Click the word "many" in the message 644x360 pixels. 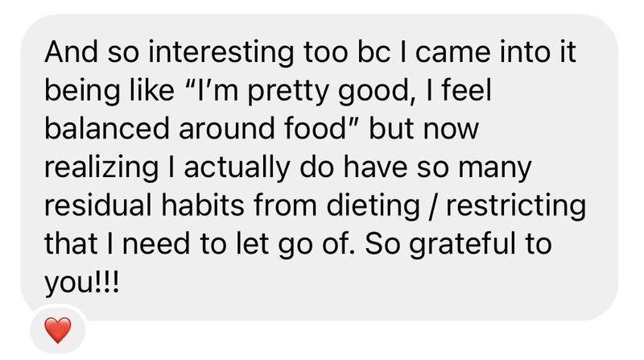pyautogui.click(x=495, y=168)
